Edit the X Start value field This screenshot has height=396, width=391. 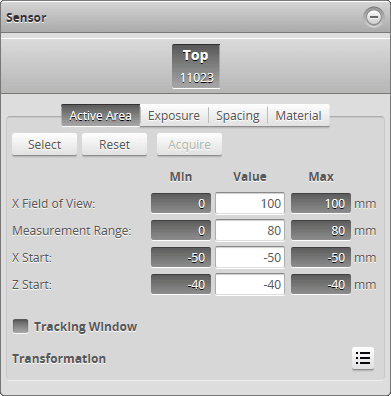tap(250, 257)
